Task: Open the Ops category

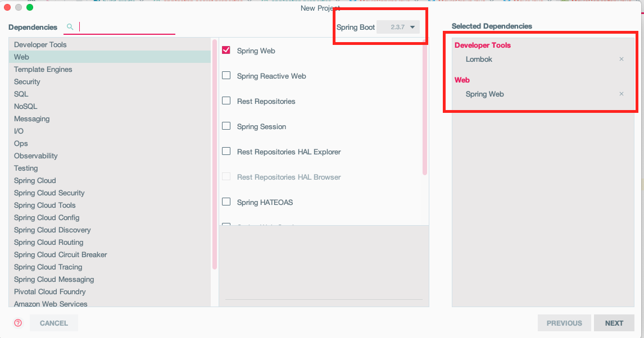Action: tap(110, 144)
